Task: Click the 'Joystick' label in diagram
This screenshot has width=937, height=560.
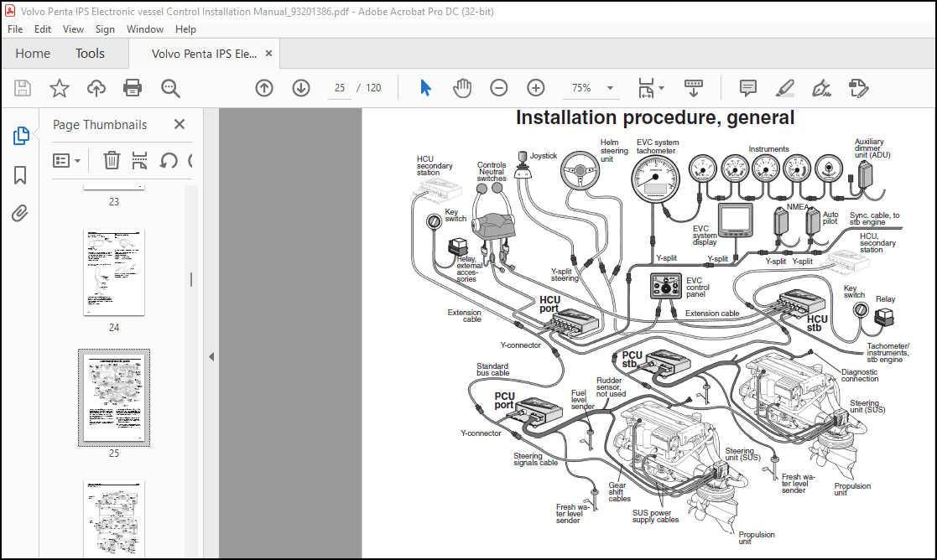Action: tap(544, 156)
